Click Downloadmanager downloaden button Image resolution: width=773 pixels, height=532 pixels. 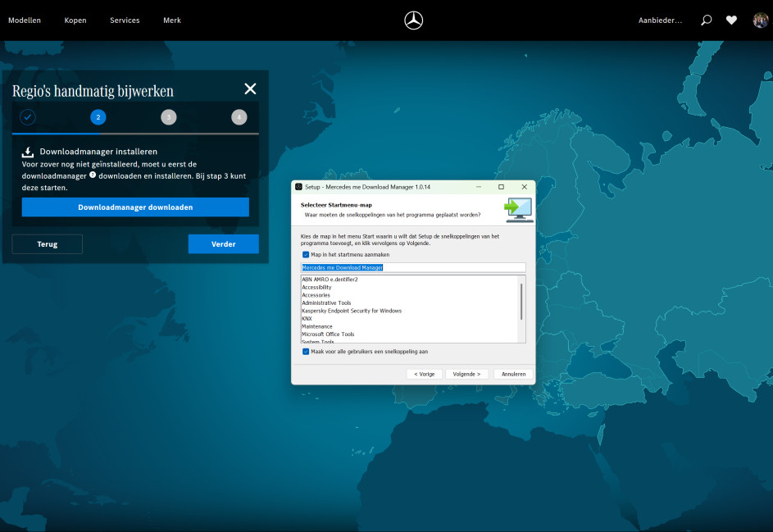(x=135, y=207)
